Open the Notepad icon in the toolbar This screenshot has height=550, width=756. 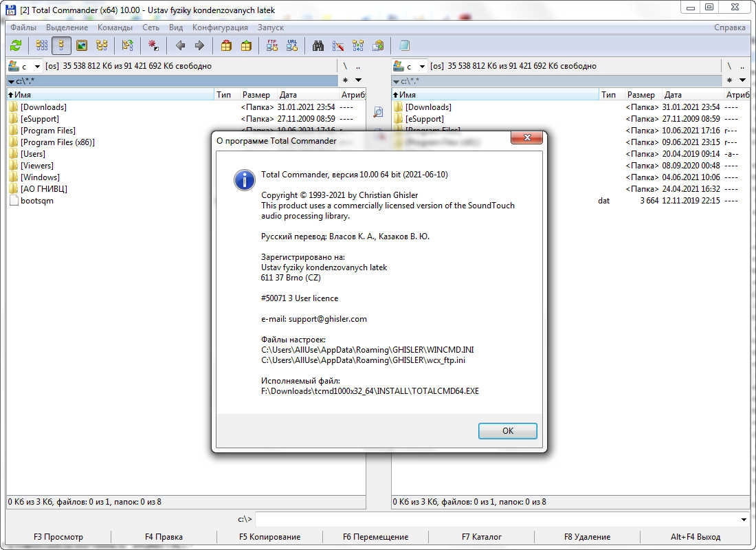404,46
